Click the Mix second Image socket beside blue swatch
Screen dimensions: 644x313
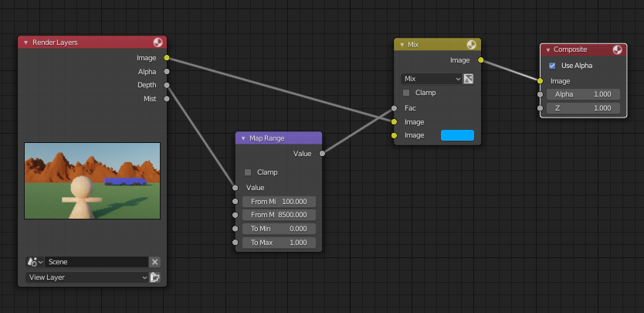pyautogui.click(x=395, y=135)
